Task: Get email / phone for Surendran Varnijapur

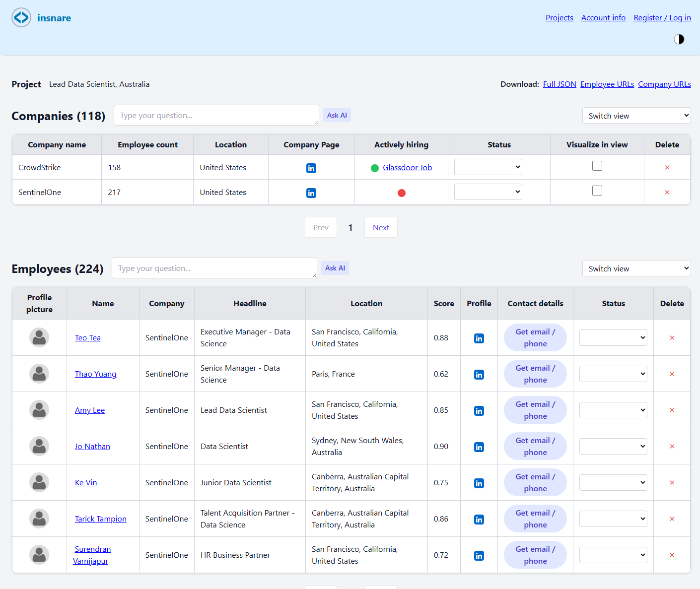Action: (x=535, y=555)
